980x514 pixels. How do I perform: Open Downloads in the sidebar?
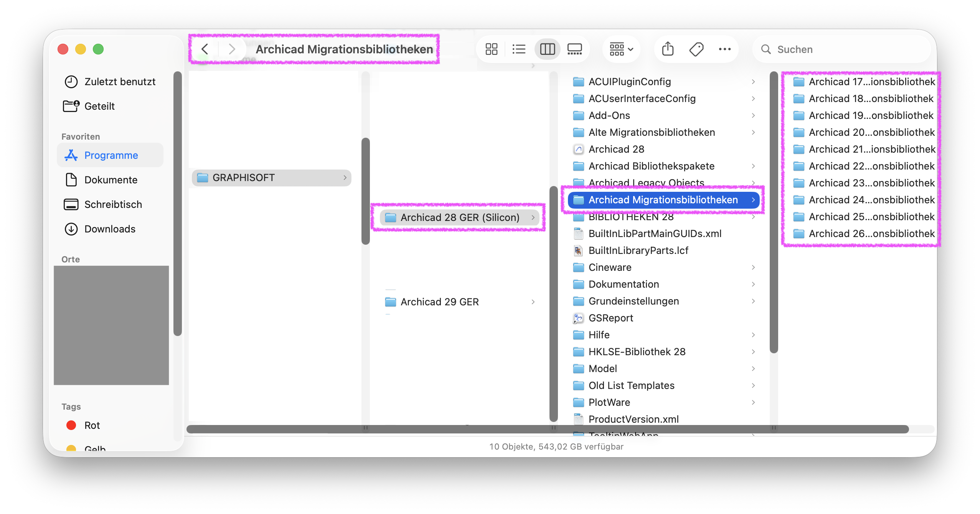(x=111, y=229)
